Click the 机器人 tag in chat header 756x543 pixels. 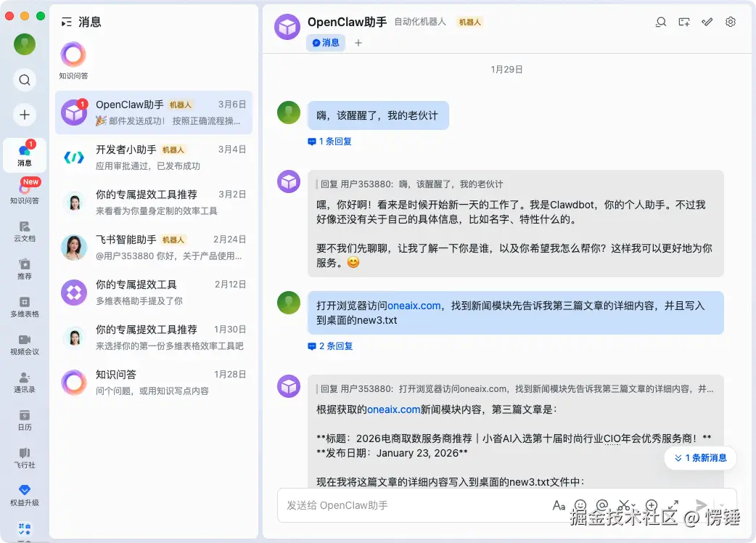pos(469,23)
